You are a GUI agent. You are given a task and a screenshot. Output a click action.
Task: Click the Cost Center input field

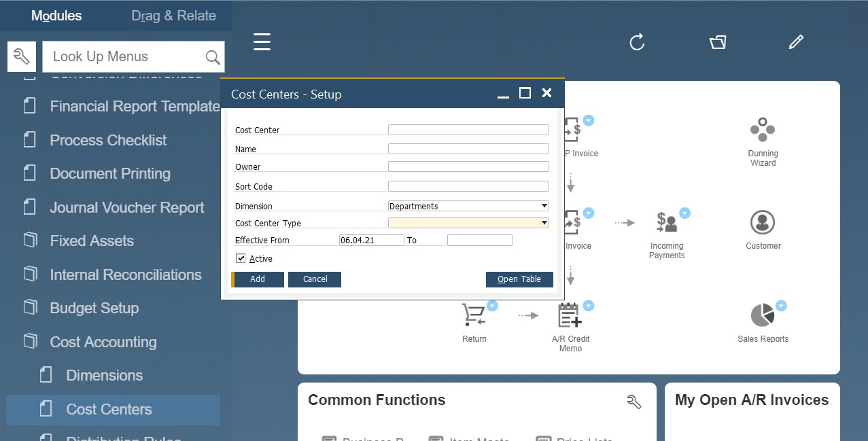point(468,130)
